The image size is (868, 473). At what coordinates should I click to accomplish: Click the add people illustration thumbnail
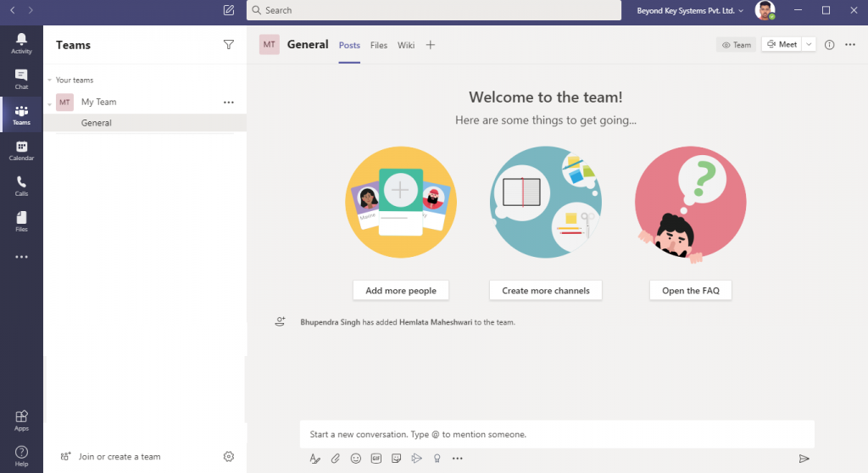click(x=401, y=202)
